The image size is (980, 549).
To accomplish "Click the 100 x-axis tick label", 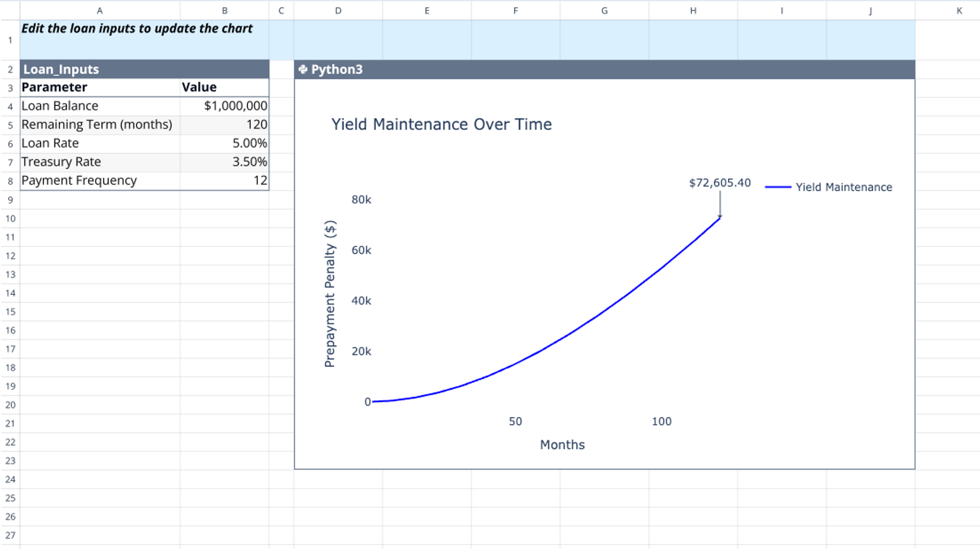I will [661, 422].
